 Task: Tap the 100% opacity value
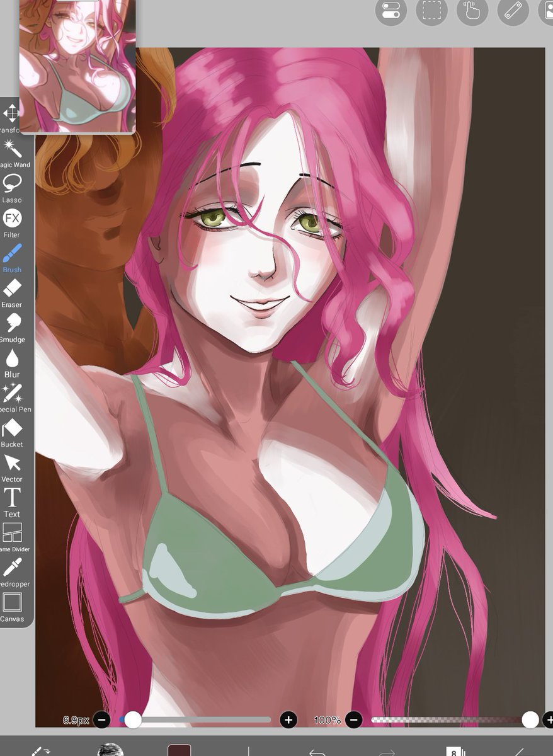(x=328, y=720)
